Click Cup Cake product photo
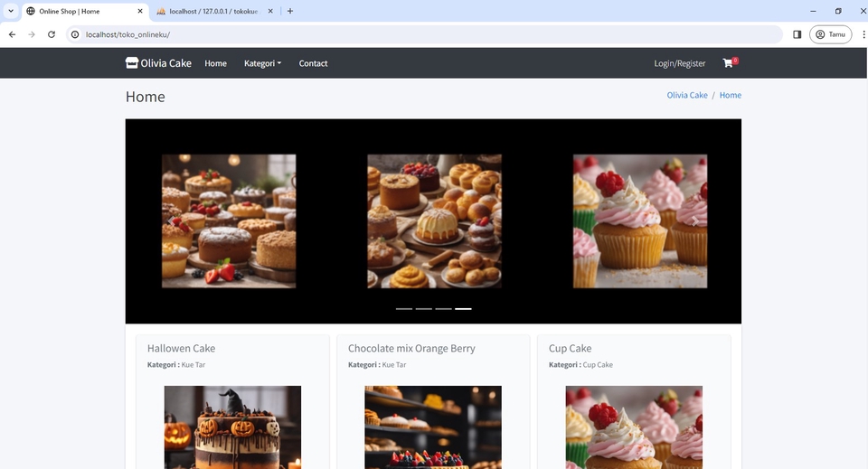This screenshot has width=868, height=469. (x=634, y=427)
